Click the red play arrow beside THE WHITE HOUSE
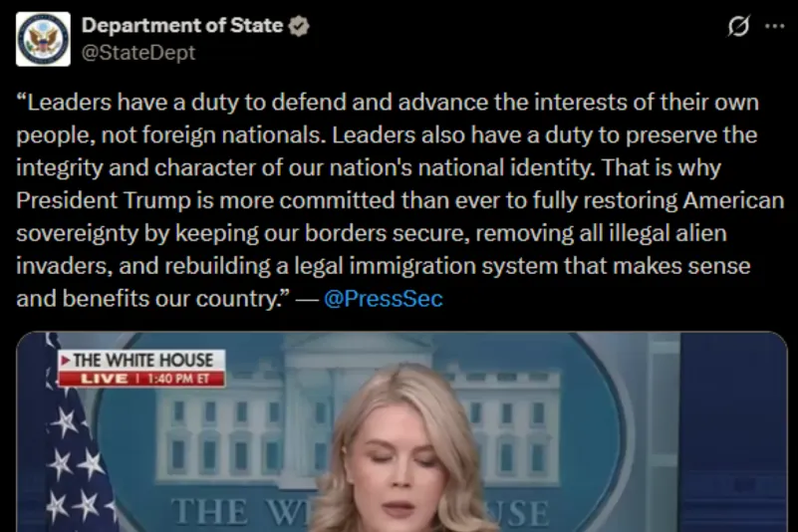 pyautogui.click(x=65, y=361)
